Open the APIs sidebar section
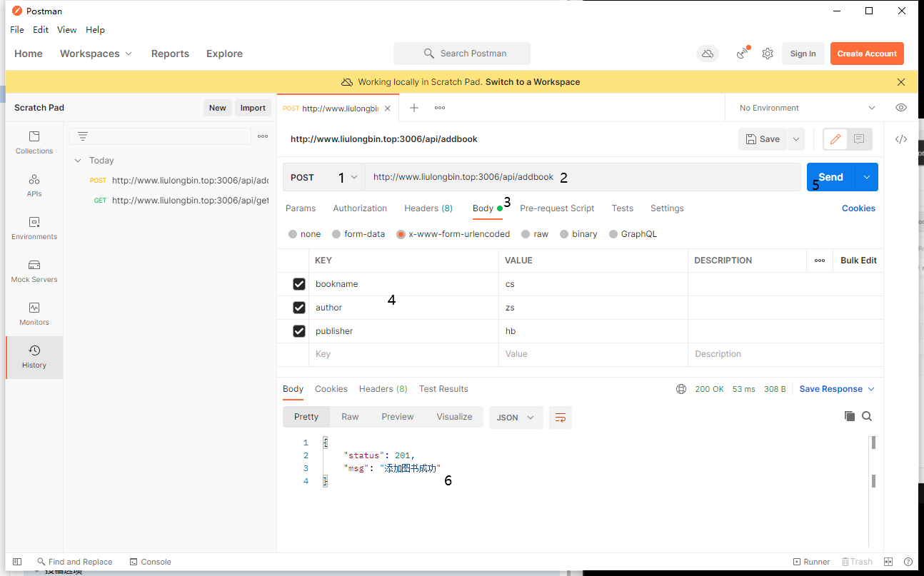The height and width of the screenshot is (576, 924). [x=34, y=186]
